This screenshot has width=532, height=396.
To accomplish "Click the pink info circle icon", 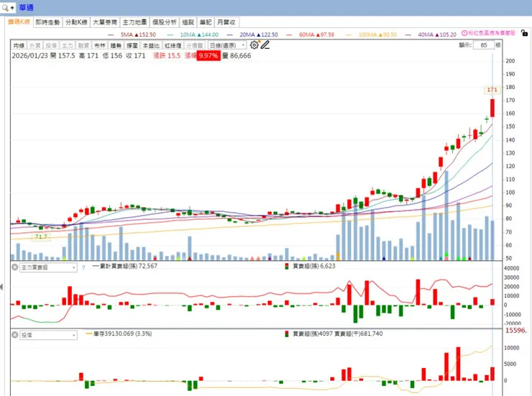I will pyautogui.click(x=464, y=33).
